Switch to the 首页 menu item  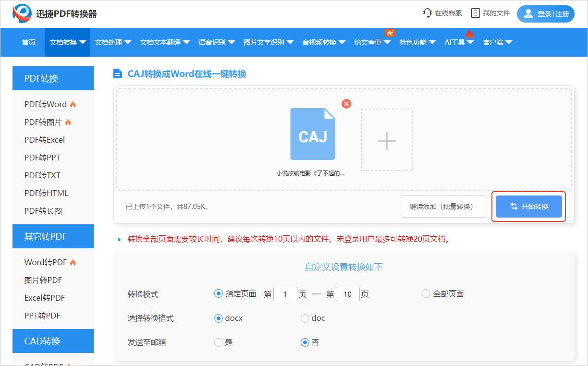coord(28,42)
